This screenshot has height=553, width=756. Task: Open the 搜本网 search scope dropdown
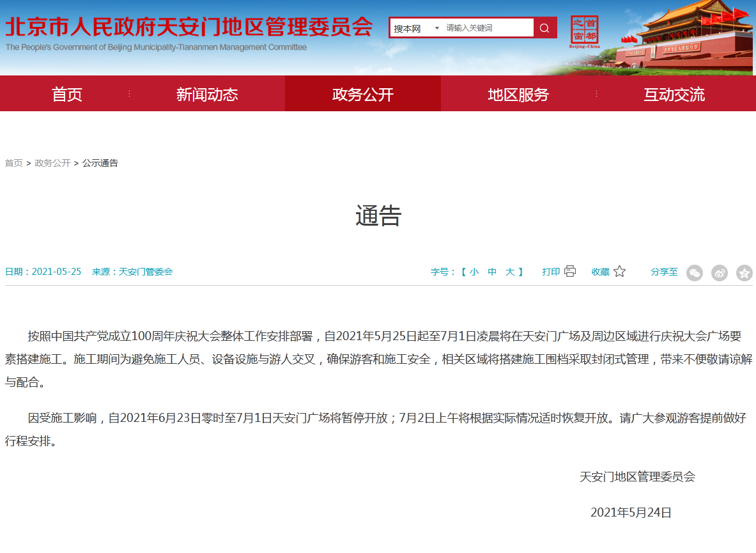(x=417, y=28)
